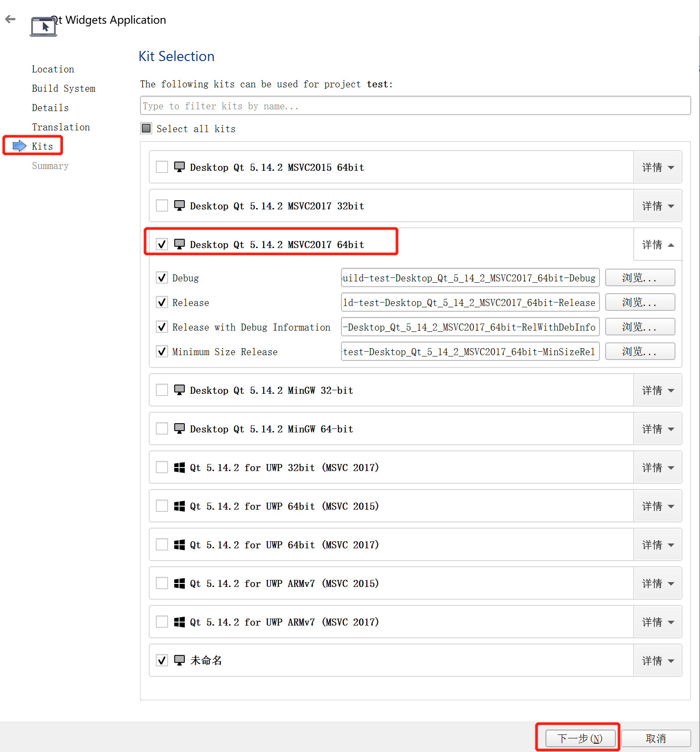This screenshot has width=700, height=752.
Task: Click Windows icon for UWP ARMv7 MSVC 2015
Action: coord(179,583)
